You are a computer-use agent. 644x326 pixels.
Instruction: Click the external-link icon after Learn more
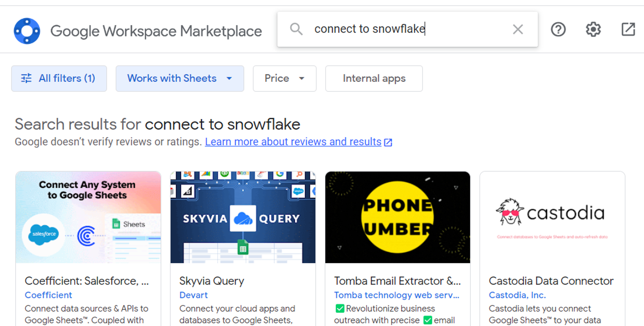[x=388, y=142]
